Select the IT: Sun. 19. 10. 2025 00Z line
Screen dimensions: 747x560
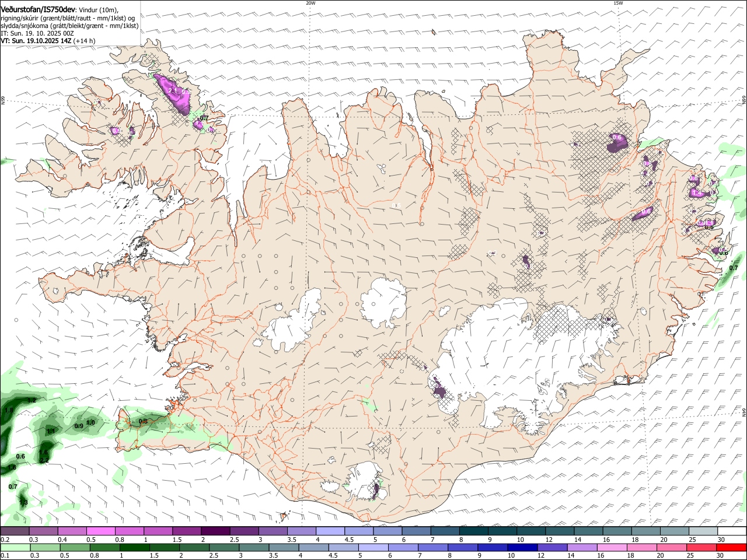click(x=37, y=33)
